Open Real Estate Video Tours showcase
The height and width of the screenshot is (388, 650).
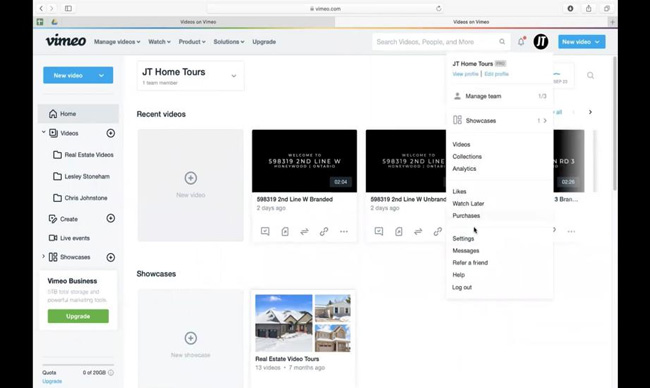point(303,323)
